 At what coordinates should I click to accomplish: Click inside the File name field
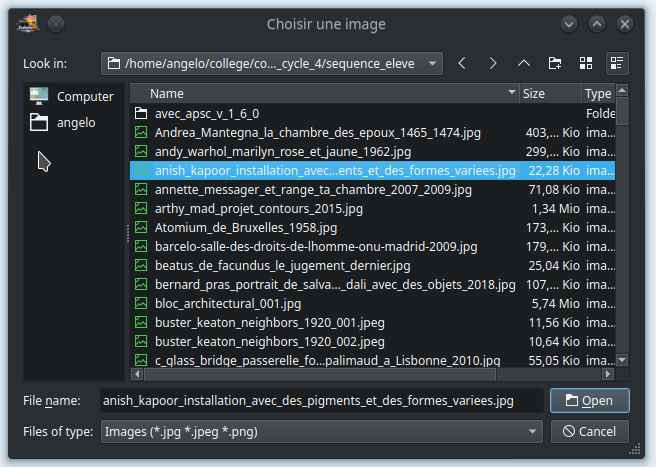coord(322,400)
